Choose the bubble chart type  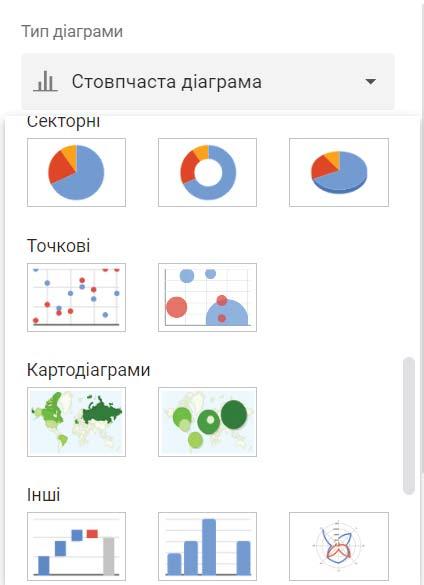pos(208,297)
